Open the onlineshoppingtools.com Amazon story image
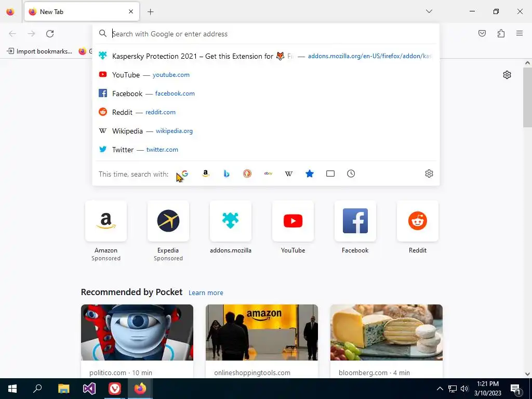 pyautogui.click(x=262, y=332)
